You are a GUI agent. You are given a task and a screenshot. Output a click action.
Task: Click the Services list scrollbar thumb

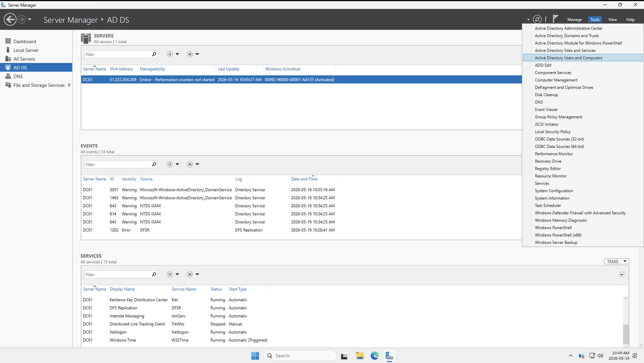tap(626, 334)
